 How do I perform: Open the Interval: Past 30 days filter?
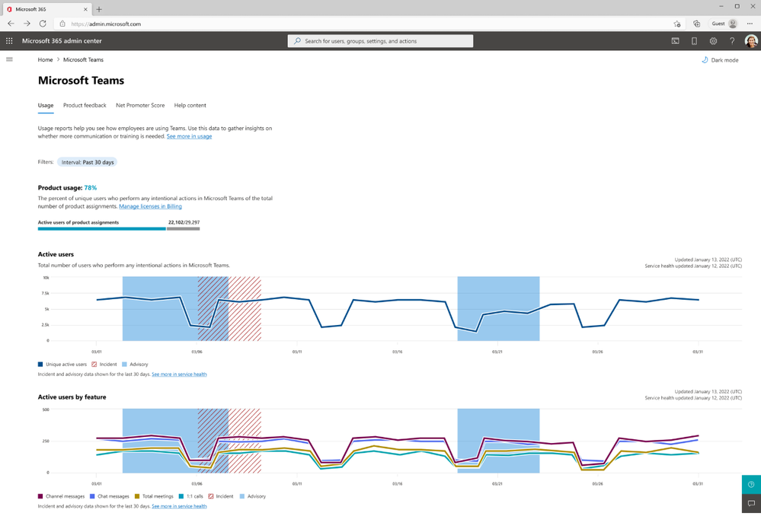click(88, 162)
